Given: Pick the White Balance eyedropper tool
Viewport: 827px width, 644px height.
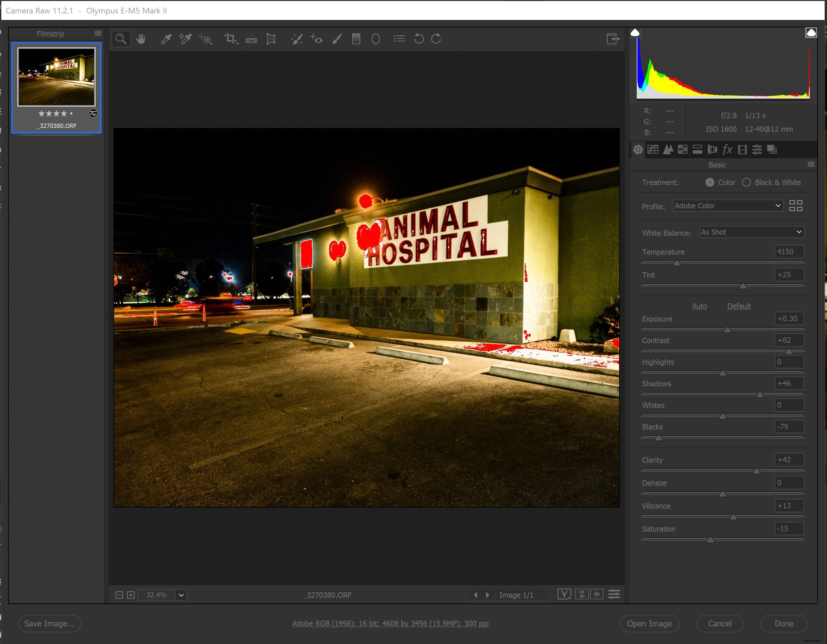Looking at the screenshot, I should [x=167, y=38].
